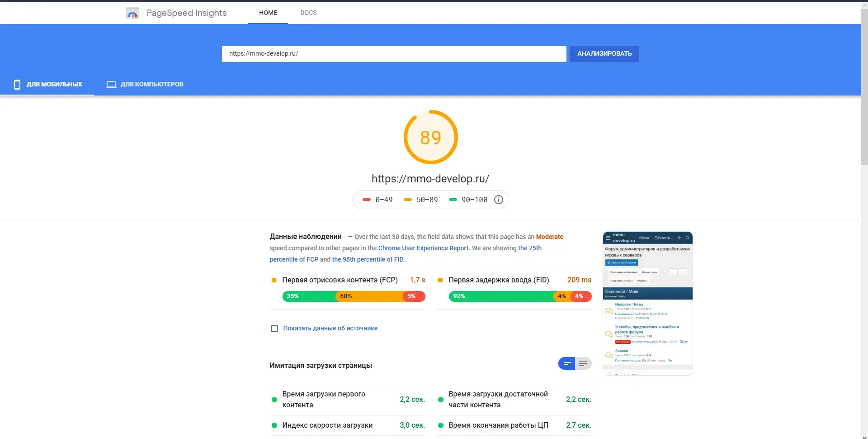Click the score 89 gauge
The image size is (868, 439).
point(430,137)
